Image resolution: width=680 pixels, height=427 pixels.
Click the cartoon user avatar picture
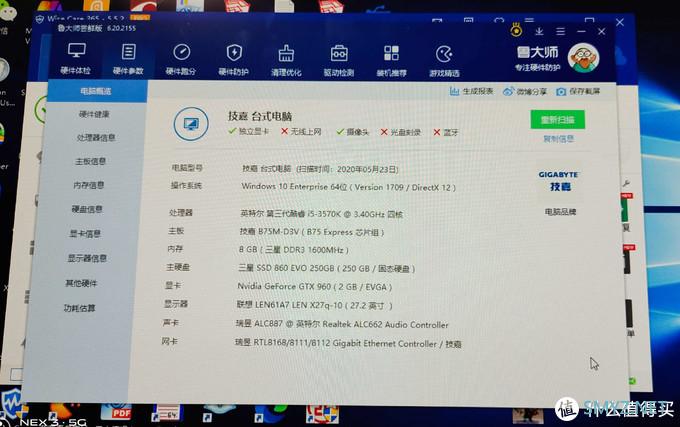coord(583,58)
